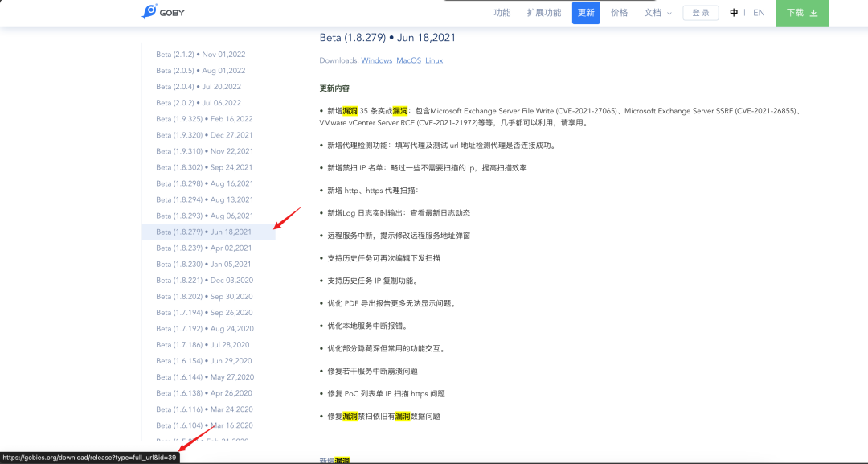The image size is (868, 464).
Task: Switch language to 中
Action: (x=734, y=13)
